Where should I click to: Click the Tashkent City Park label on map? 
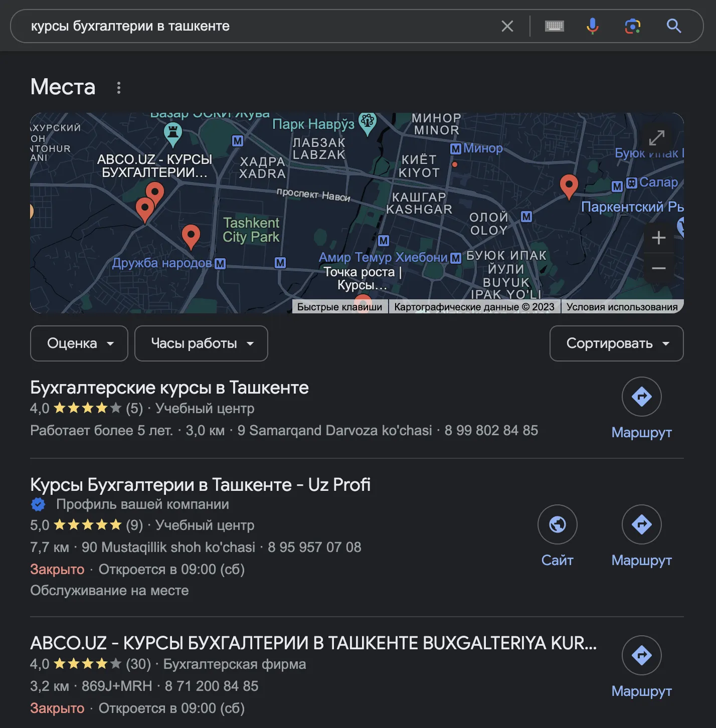pos(251,230)
